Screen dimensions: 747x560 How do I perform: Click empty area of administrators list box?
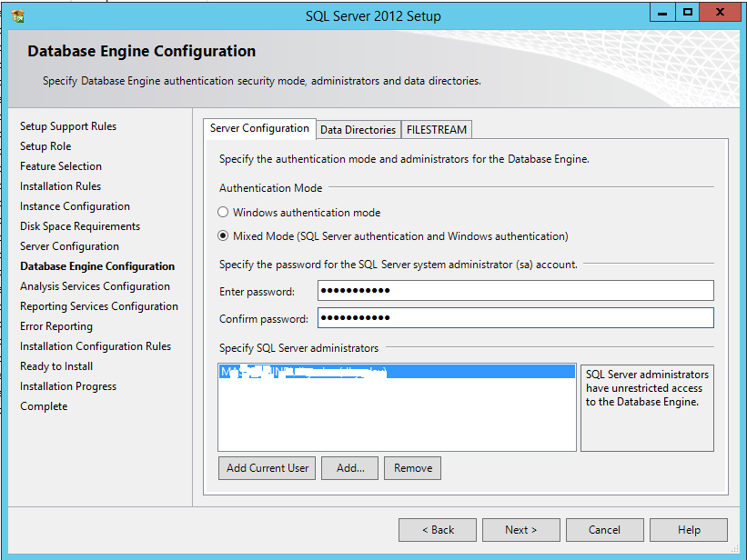(396, 418)
